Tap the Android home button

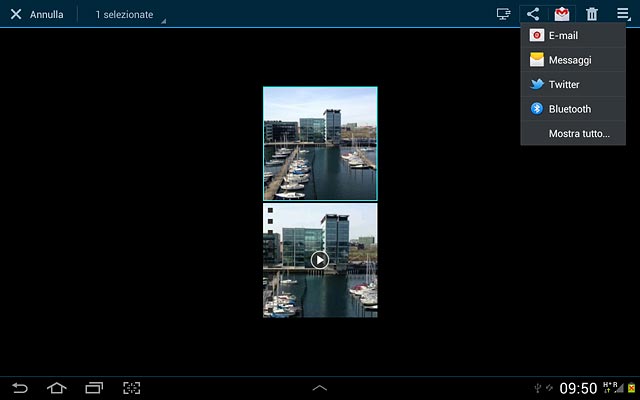(x=57, y=388)
